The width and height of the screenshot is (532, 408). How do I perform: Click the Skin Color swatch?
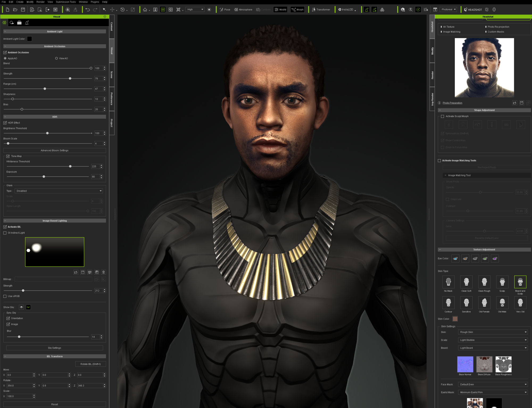(x=455, y=319)
